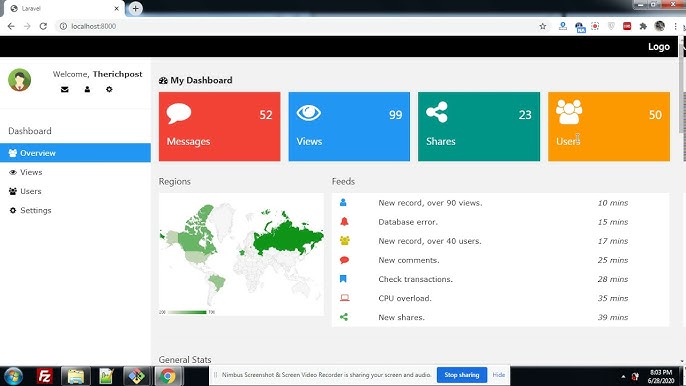This screenshot has height=386, width=686.
Task: Open the Windows Start button
Action: click(14, 376)
